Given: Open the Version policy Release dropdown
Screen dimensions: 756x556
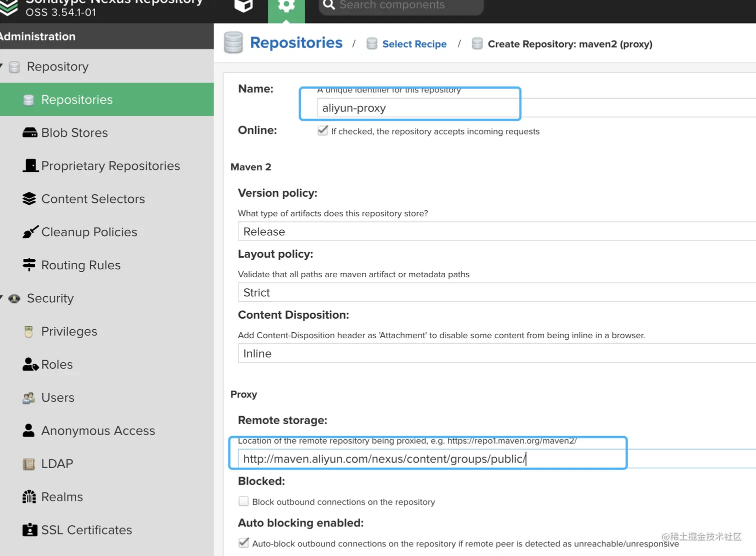Looking at the screenshot, I should point(495,232).
